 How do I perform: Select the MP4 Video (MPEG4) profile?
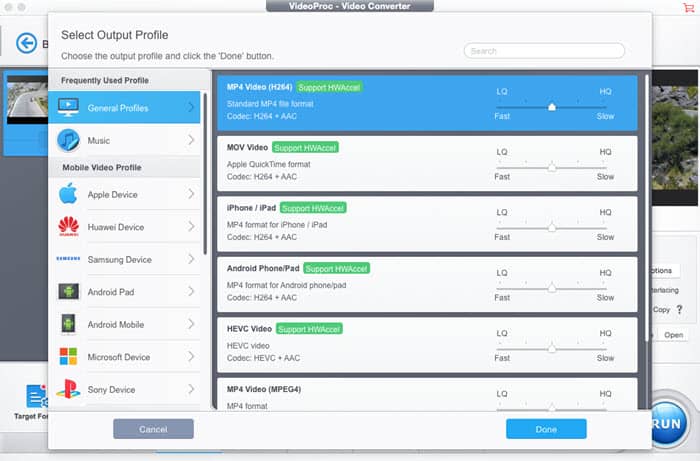[427, 394]
